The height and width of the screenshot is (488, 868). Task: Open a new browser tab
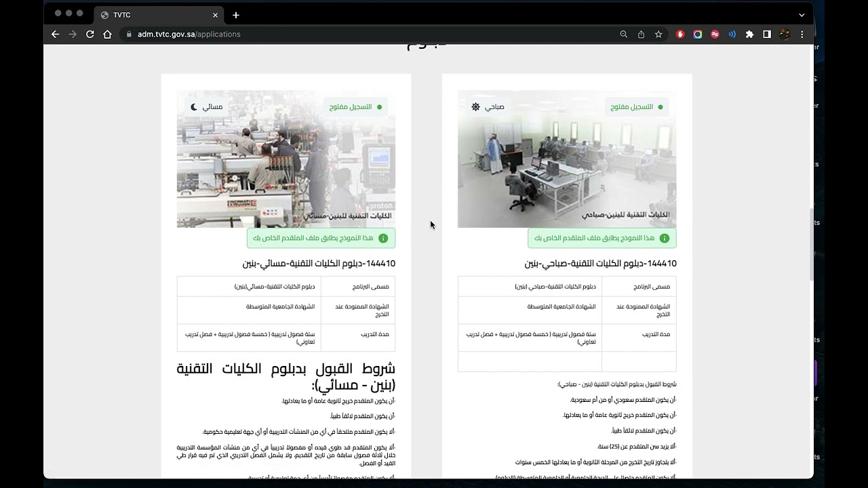[x=236, y=15]
